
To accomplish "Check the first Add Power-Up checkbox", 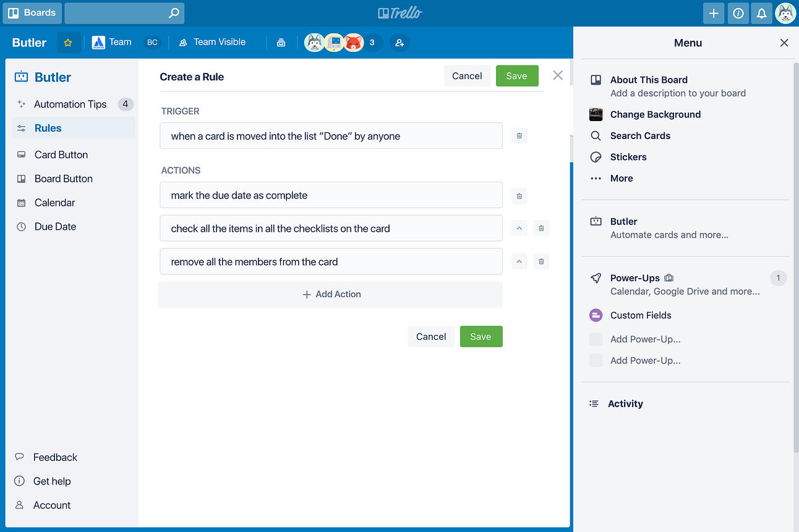I will (595, 339).
